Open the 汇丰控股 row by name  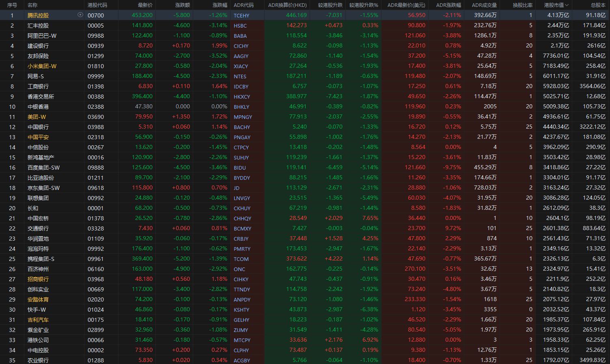tap(38, 25)
